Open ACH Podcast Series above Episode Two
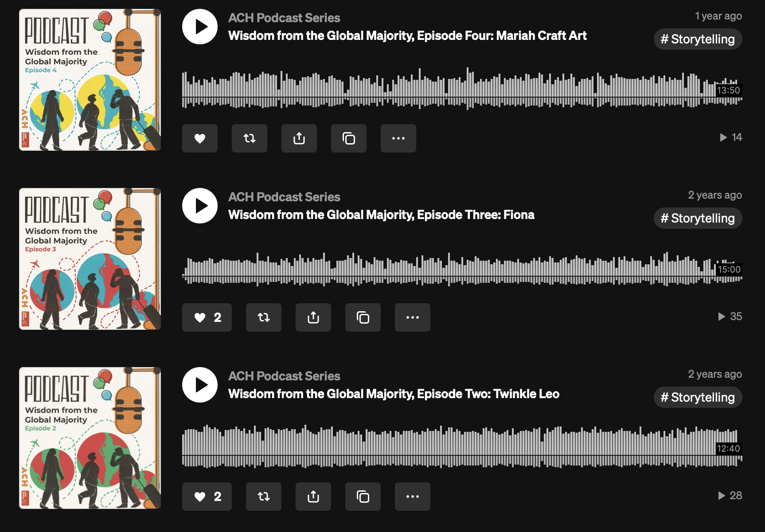This screenshot has height=532, width=765. [x=284, y=376]
